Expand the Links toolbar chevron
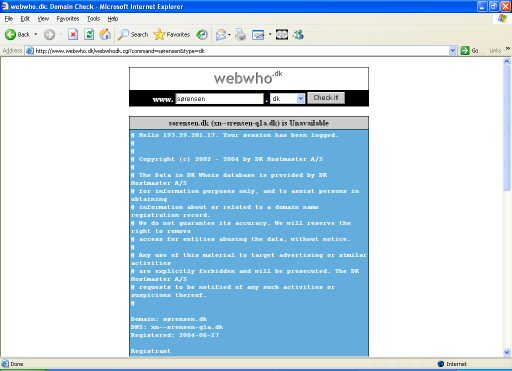 coord(508,49)
